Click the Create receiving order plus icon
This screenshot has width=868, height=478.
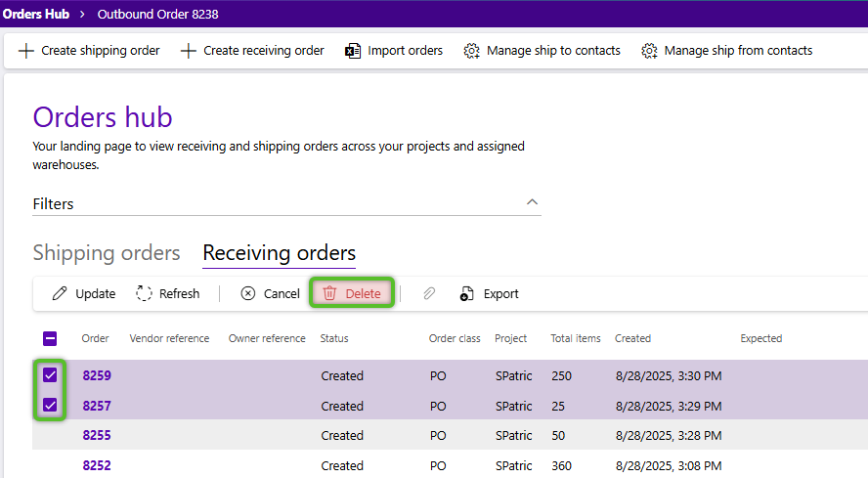tap(188, 51)
